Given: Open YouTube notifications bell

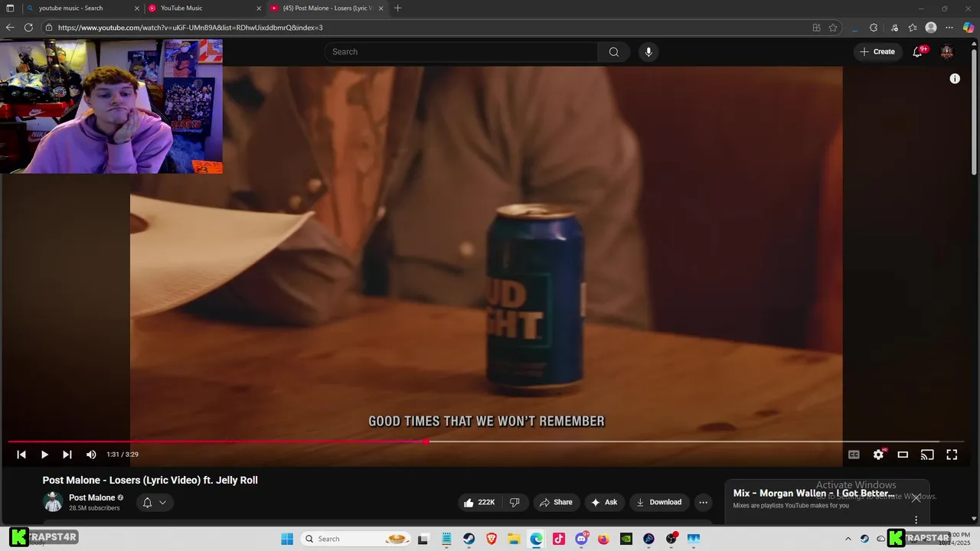Looking at the screenshot, I should tap(917, 52).
